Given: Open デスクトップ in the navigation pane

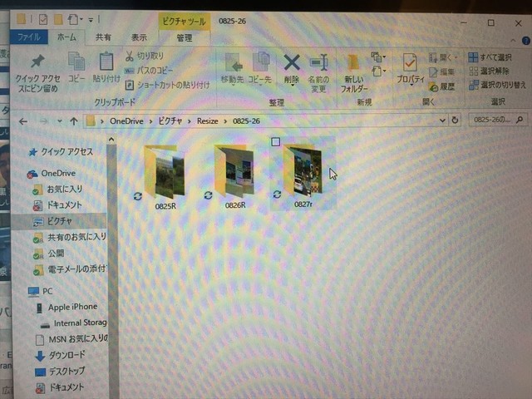Looking at the screenshot, I should (x=61, y=372).
